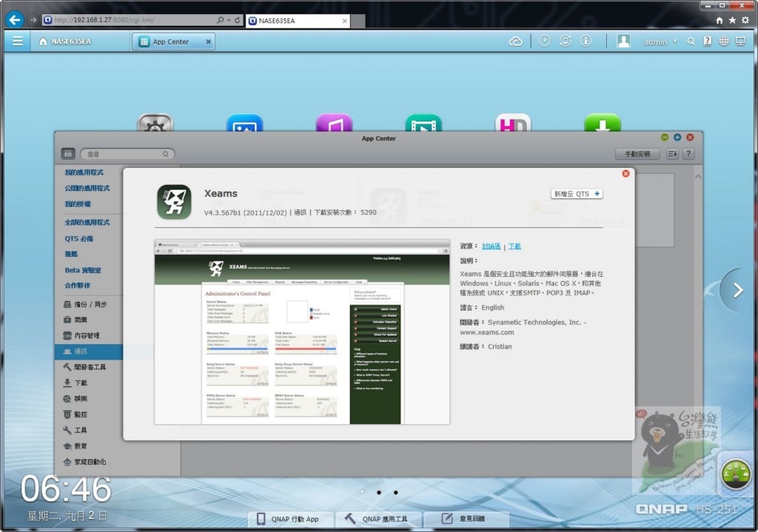Select Beta 實驗室 in sidebar
The image size is (758, 532).
click(x=83, y=270)
